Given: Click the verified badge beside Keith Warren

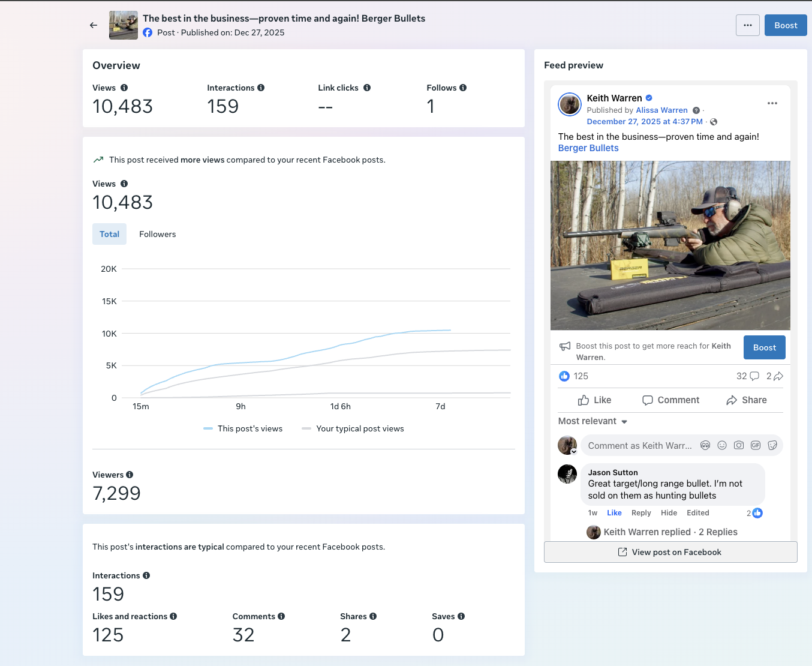Looking at the screenshot, I should click(649, 98).
